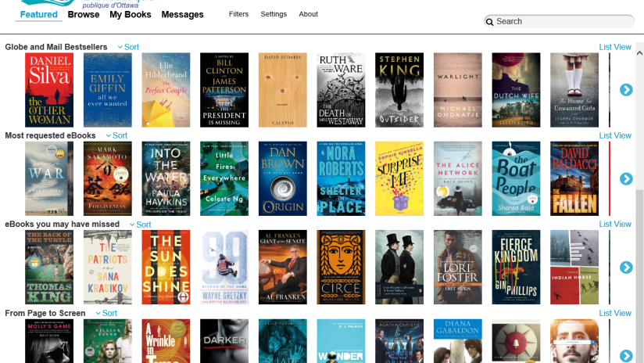644x363 pixels.
Task: Open Circe by Madeline Miller
Action: (341, 268)
